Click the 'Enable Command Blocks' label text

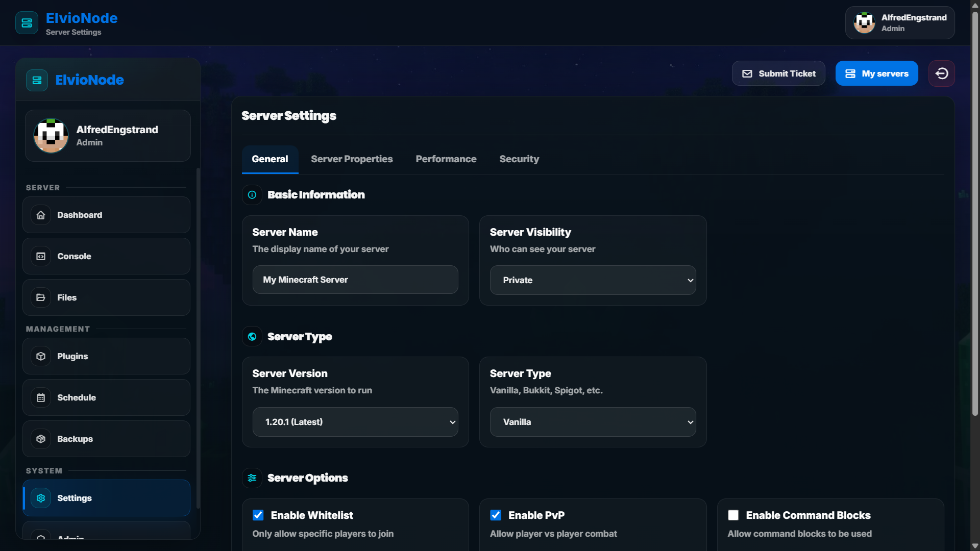[x=808, y=515]
